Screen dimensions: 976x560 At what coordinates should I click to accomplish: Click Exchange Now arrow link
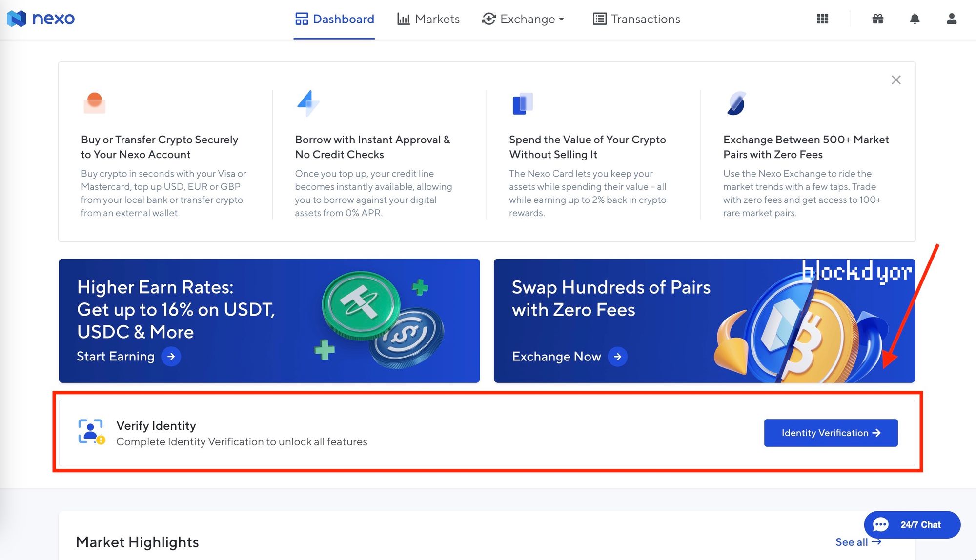(617, 355)
